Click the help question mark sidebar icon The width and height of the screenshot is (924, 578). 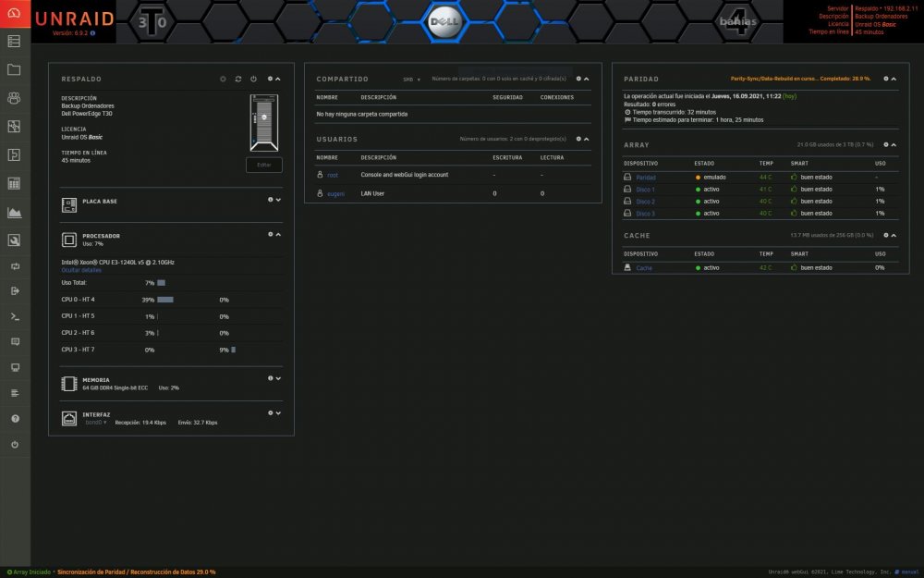(x=15, y=418)
